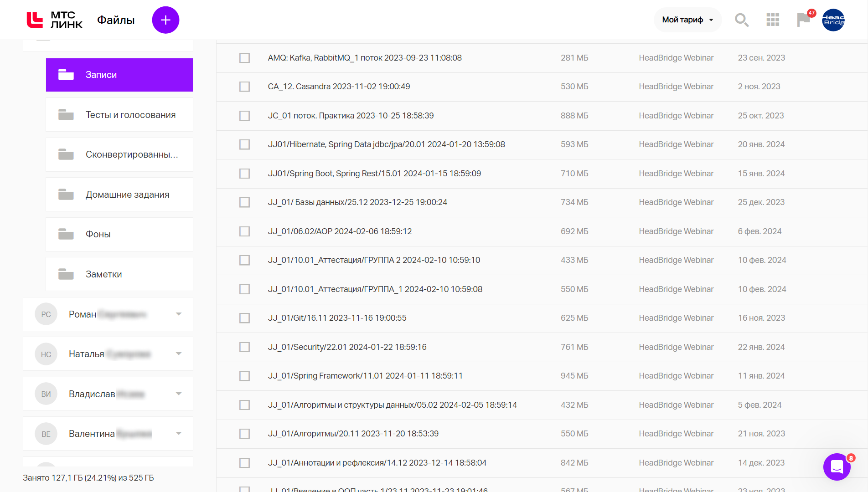
Task: Check Аннотации и рефлексия checkbox
Action: [x=245, y=463]
